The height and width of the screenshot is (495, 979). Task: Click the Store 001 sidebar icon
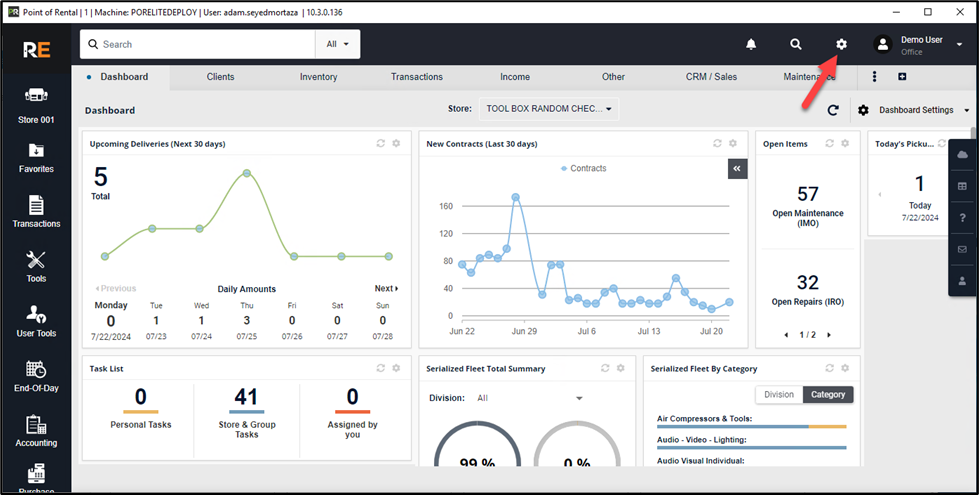coord(36,104)
